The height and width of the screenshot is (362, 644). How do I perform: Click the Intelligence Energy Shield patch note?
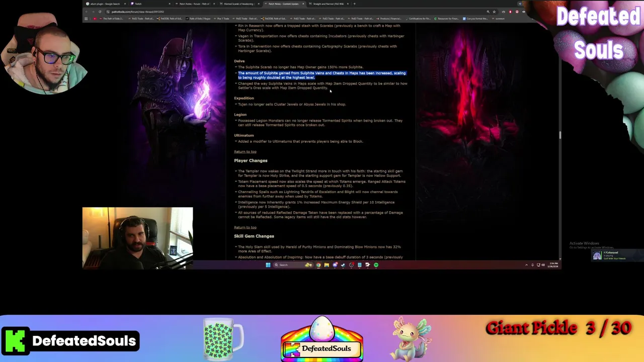[316, 204]
